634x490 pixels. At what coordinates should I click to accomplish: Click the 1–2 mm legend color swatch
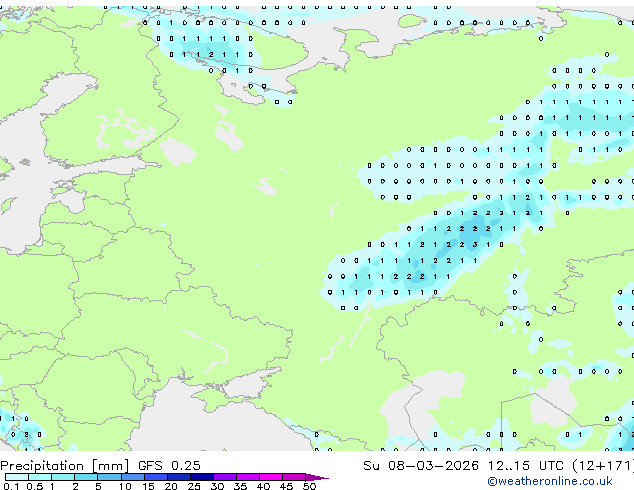click(x=63, y=477)
